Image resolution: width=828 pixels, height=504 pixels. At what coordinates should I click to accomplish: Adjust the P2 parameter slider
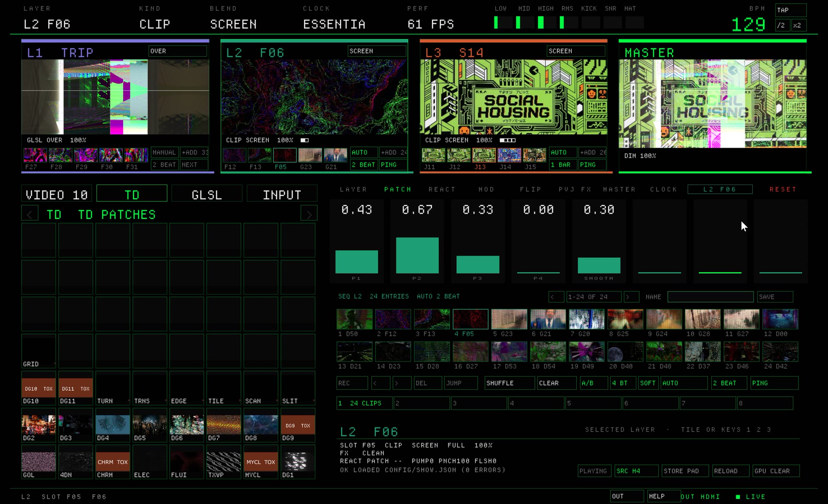coord(417,241)
